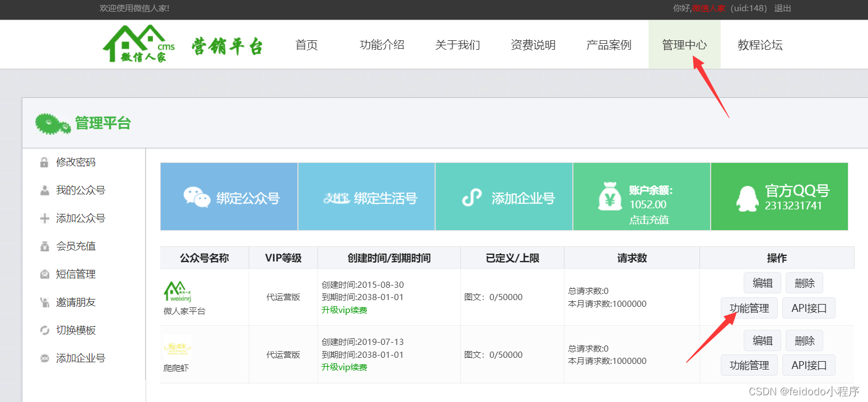Click 删除 button for 爬爬虾
The image size is (868, 402).
804,340
